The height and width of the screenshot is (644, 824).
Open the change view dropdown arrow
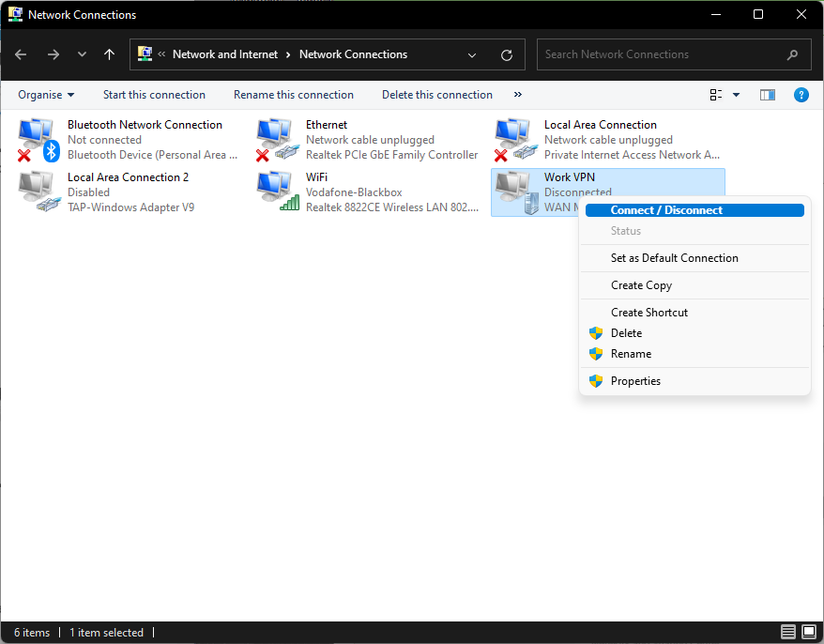point(736,95)
